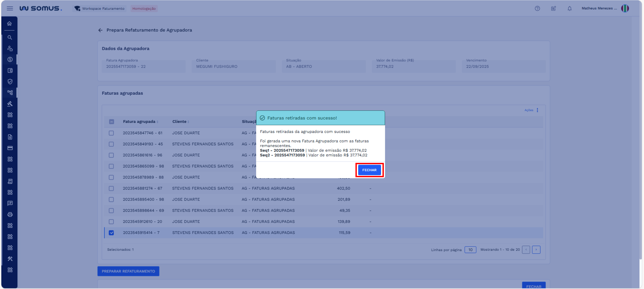Uncheck invoice 2023545915414 - 7 checkbox
The height and width of the screenshot is (289, 644).
[111, 232]
